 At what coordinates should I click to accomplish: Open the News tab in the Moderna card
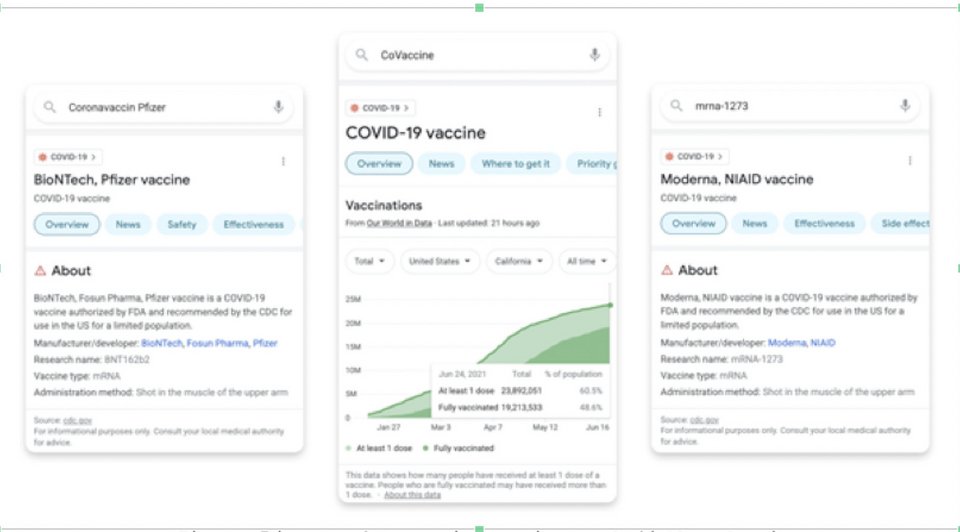point(755,223)
